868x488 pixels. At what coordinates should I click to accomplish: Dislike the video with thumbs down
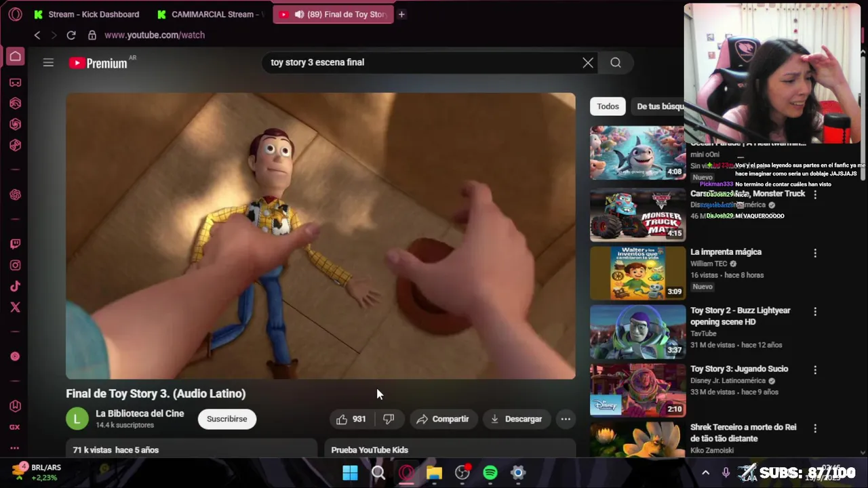click(x=389, y=419)
